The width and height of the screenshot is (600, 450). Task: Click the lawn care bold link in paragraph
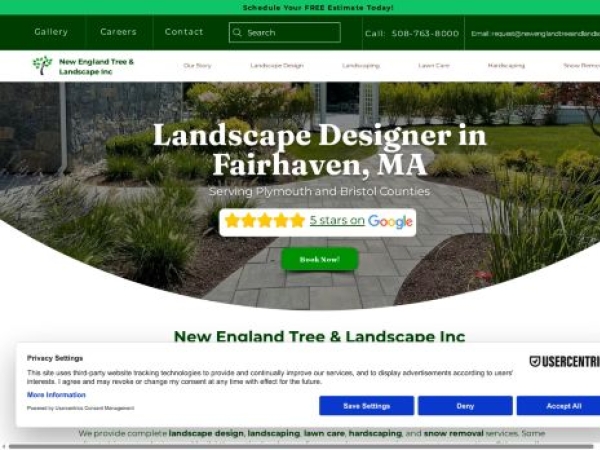324,433
